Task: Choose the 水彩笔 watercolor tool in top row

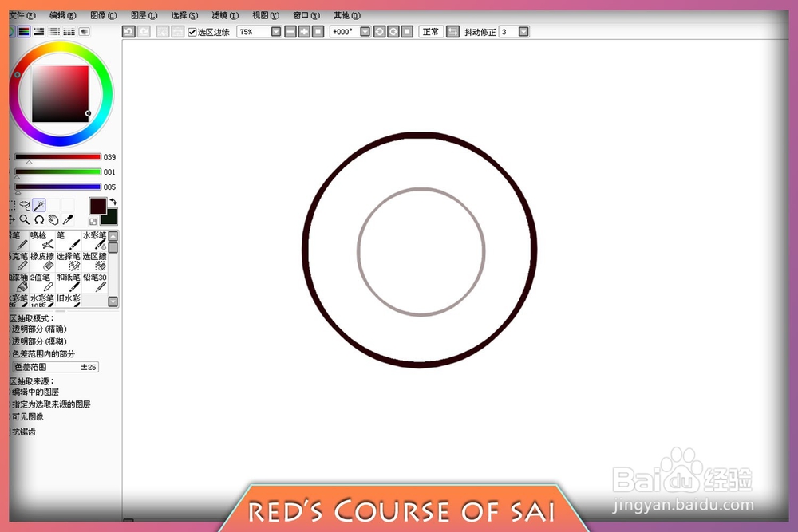Action: pyautogui.click(x=94, y=241)
